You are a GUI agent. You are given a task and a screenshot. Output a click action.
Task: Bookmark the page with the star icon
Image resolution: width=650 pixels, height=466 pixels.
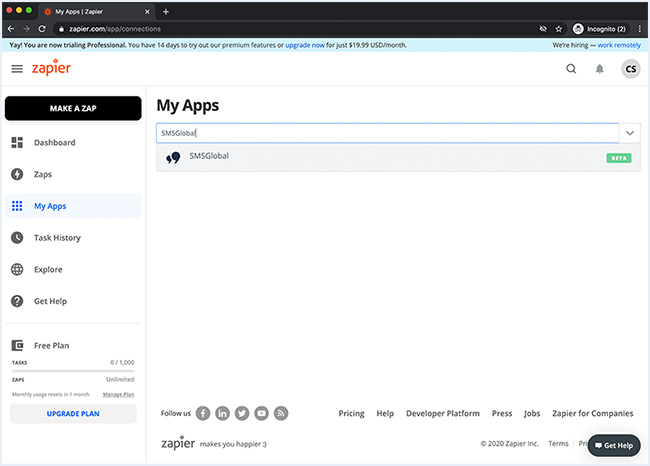click(559, 29)
